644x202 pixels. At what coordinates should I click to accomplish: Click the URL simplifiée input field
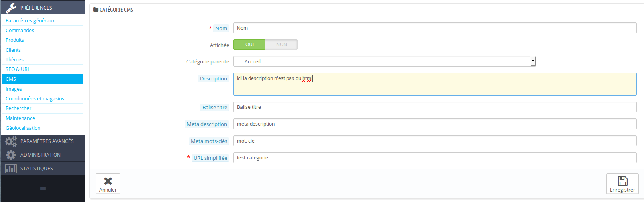coord(434,158)
